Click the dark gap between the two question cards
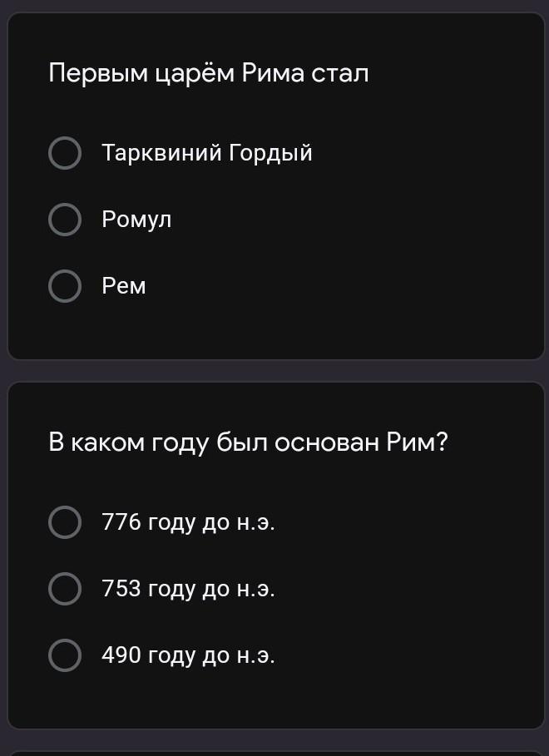Screen dimensions: 549x756 (x=274, y=371)
